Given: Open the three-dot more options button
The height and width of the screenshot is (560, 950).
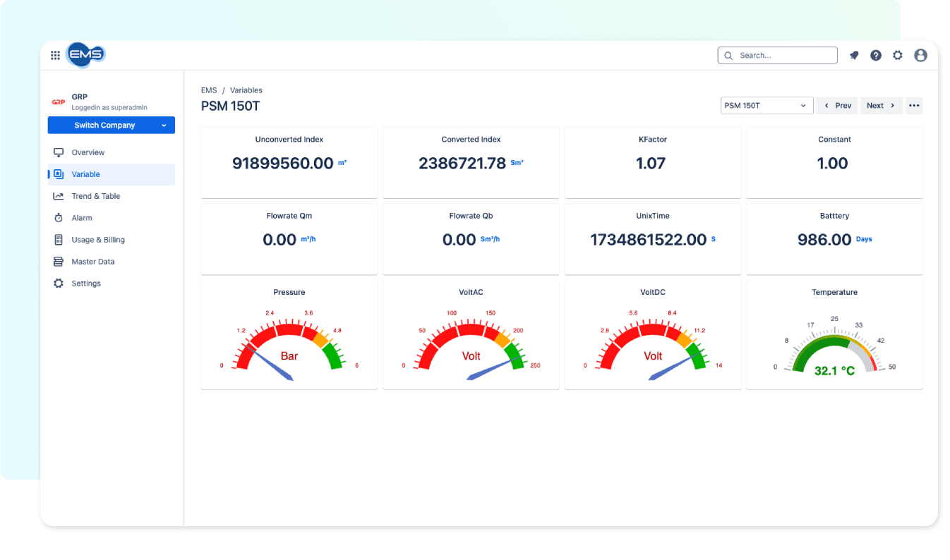Looking at the screenshot, I should pyautogui.click(x=914, y=106).
